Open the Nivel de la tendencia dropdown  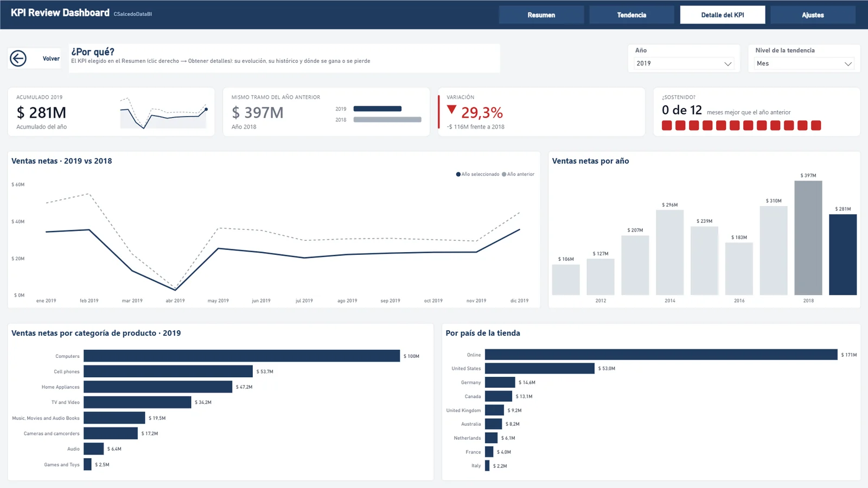pos(804,63)
